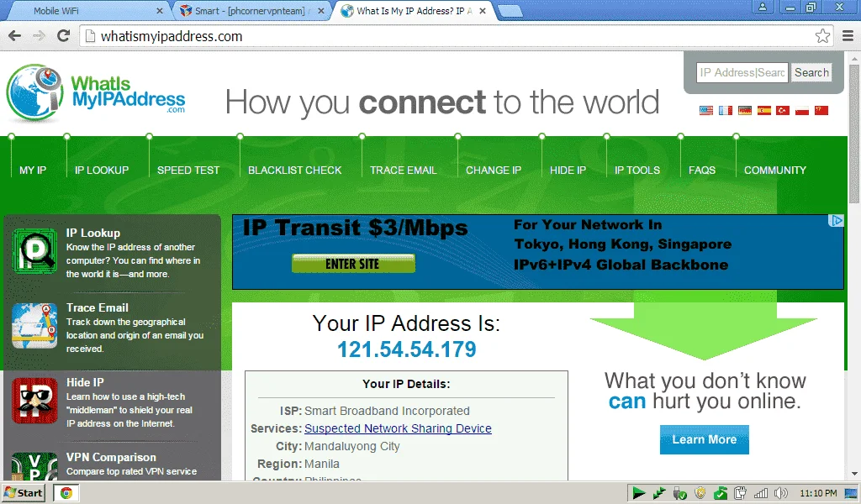The height and width of the screenshot is (504, 861).
Task: Click the Trace Email map icon
Action: [34, 326]
